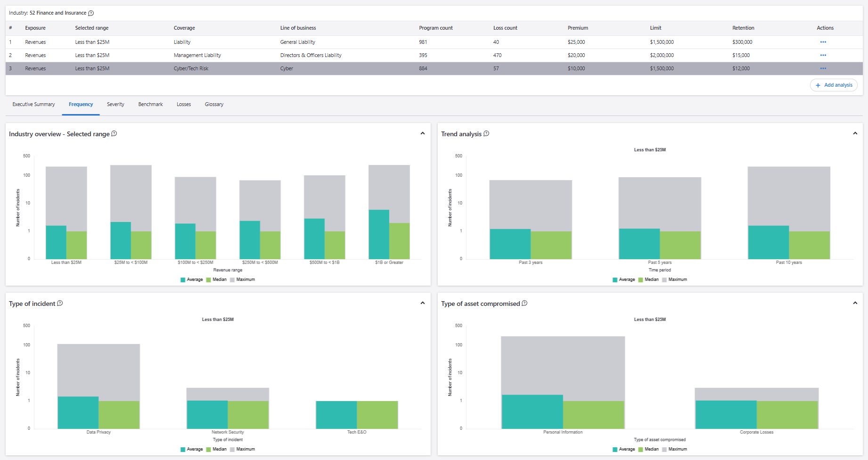Image resolution: width=868 pixels, height=460 pixels.
Task: Click the teal Average swatch in the asset compromised legend
Action: pos(615,450)
